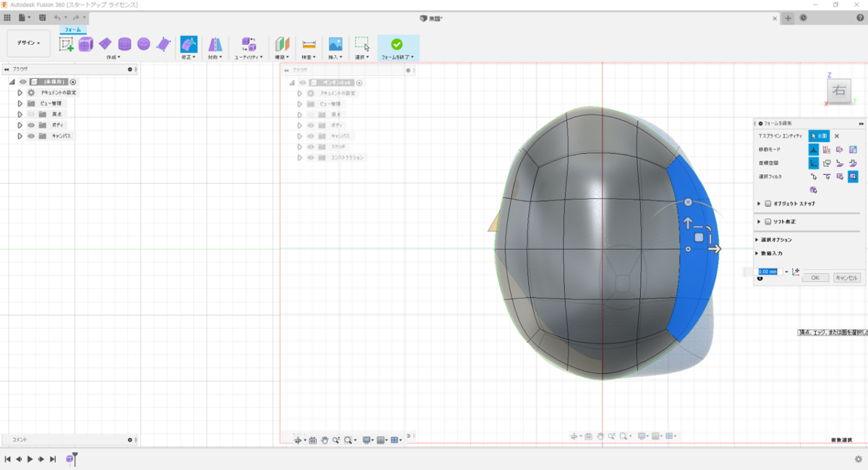Image resolution: width=868 pixels, height=470 pixels.
Task: Open the 作成 dropdown menu
Action: point(113,56)
